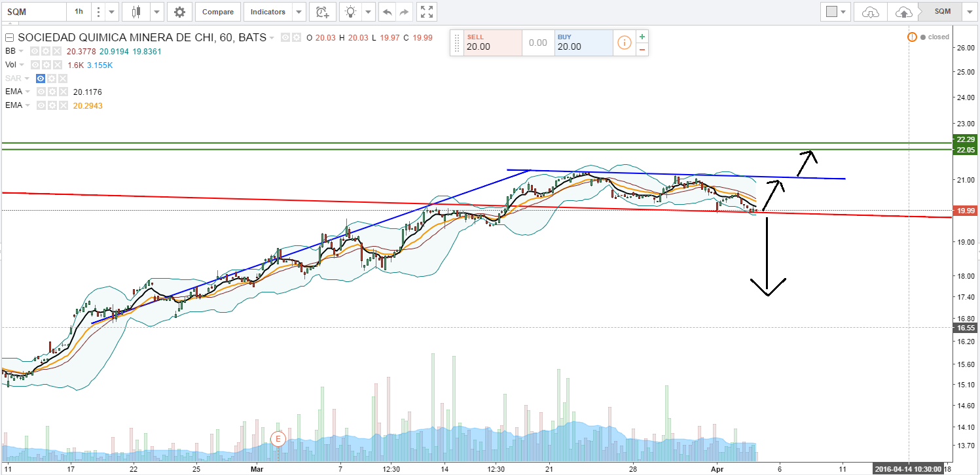Open the candlestick chart style button

(x=136, y=12)
